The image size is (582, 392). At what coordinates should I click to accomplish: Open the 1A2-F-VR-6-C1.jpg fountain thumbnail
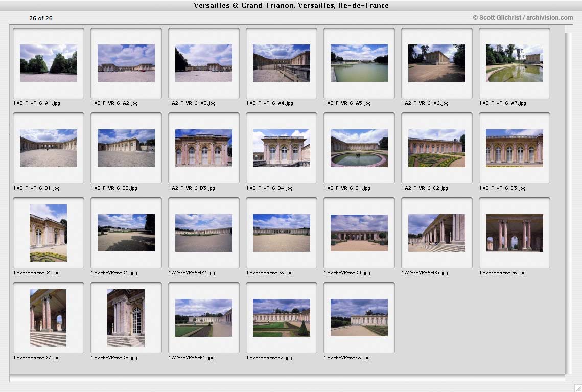coord(359,148)
